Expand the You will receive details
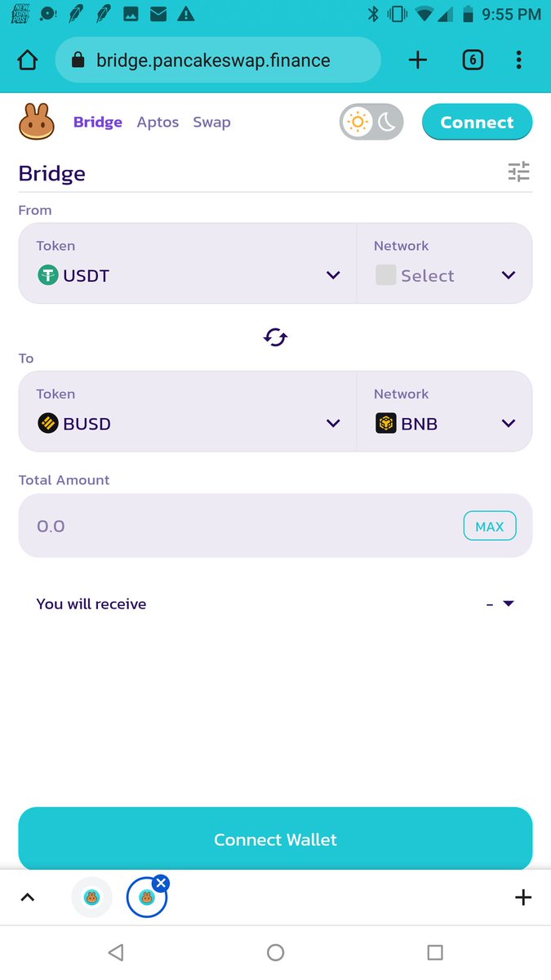 point(508,604)
